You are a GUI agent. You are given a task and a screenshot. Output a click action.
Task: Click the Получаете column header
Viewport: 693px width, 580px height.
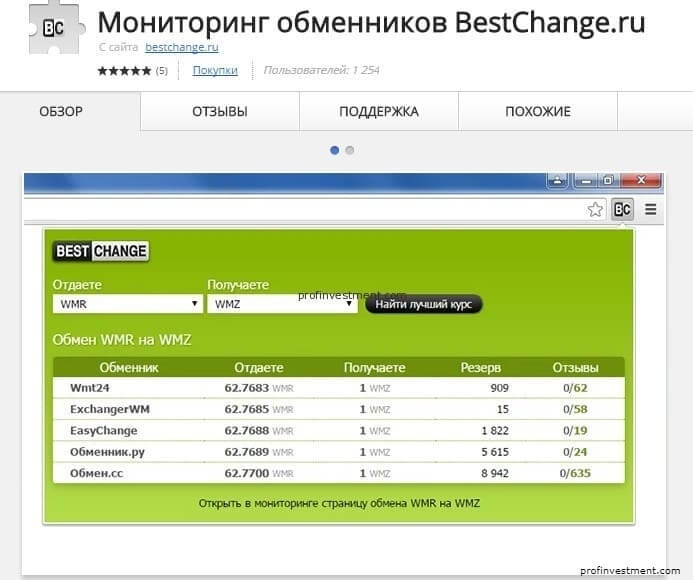point(374,367)
